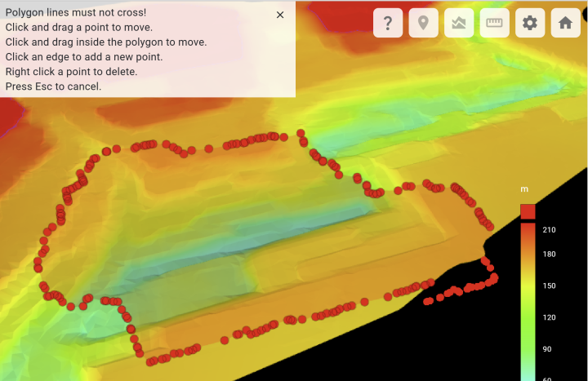The width and height of the screenshot is (588, 381).
Task: Click the 90 label on elevation legend
Action: (x=546, y=349)
